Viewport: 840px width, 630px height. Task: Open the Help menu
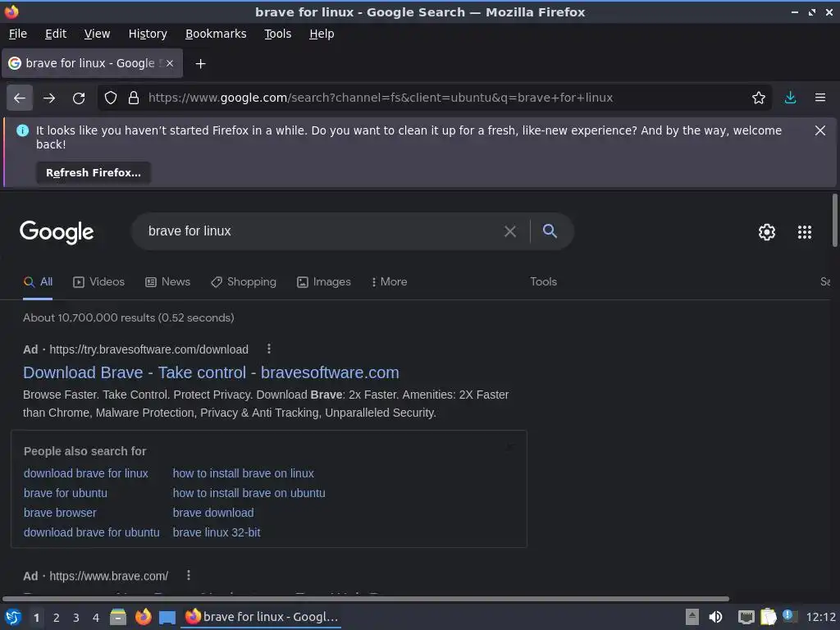[x=322, y=34]
